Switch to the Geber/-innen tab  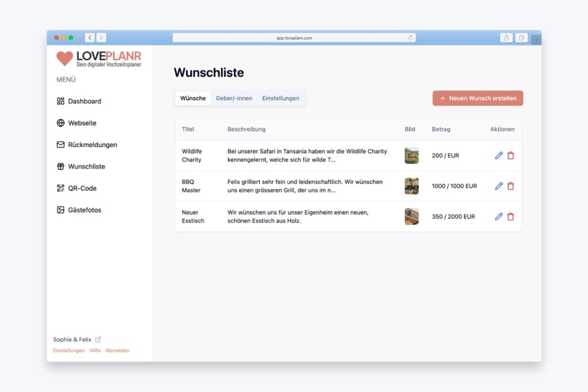234,98
